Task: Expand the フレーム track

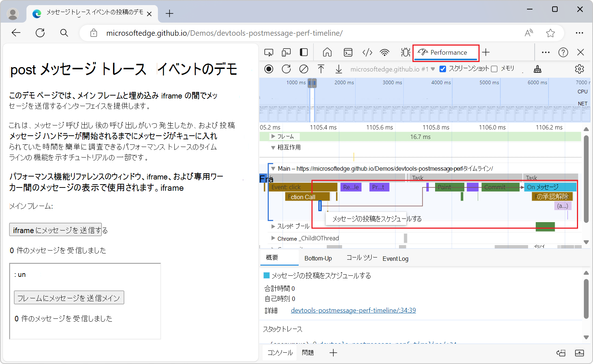Action: [x=273, y=136]
